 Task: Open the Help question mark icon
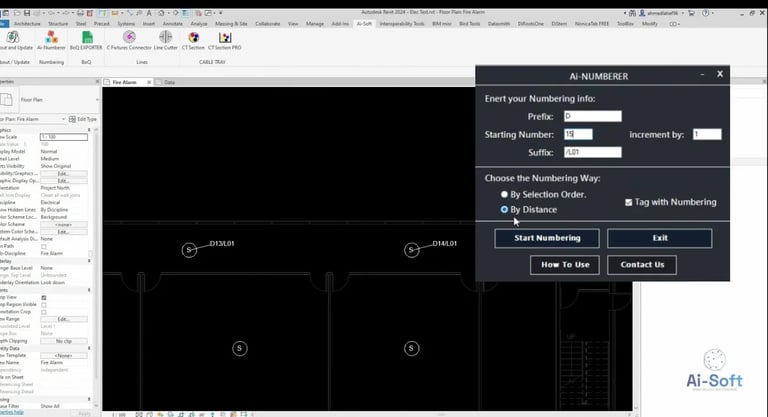point(706,13)
